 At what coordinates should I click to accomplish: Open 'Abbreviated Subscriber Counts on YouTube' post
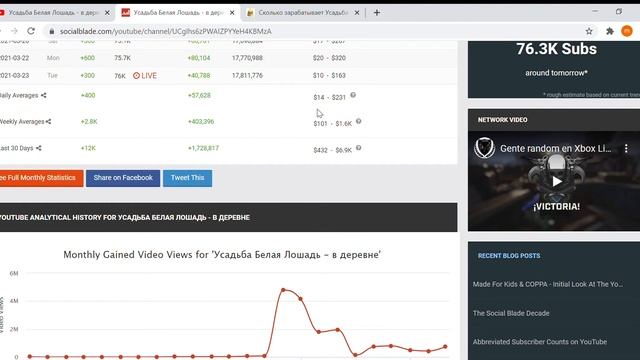coord(540,342)
